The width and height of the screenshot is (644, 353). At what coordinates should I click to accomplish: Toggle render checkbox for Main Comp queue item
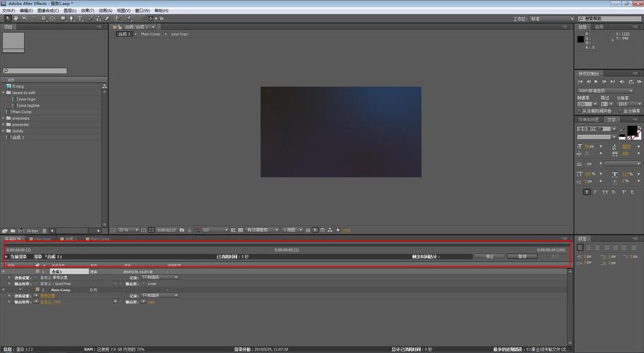[20, 289]
